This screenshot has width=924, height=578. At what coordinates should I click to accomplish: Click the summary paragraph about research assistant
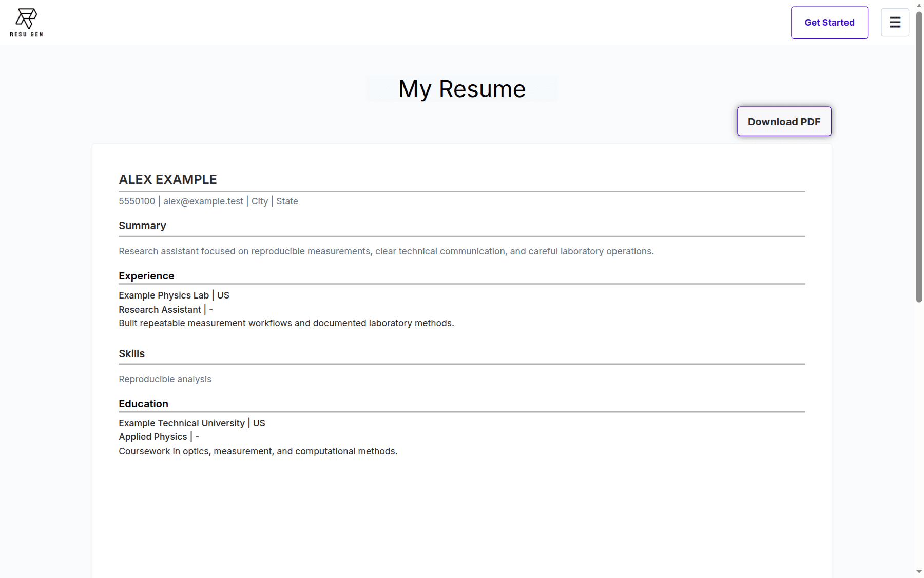tap(386, 251)
